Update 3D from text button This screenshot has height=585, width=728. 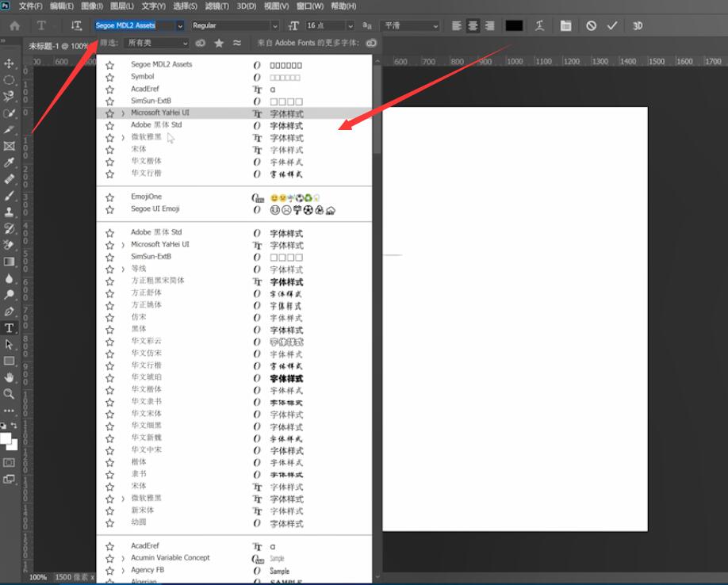(x=638, y=25)
